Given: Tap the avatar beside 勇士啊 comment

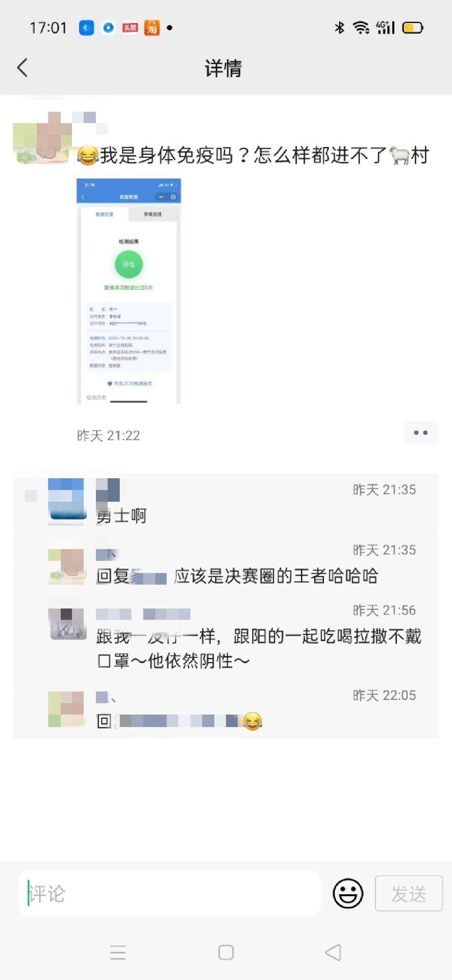Looking at the screenshot, I should [x=66, y=502].
